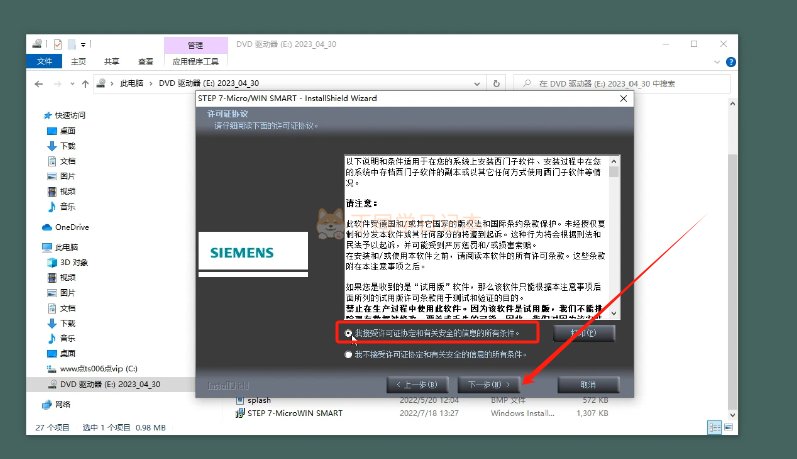The width and height of the screenshot is (797, 459).
Task: Open 视频 under 快速访问
Action: 61,192
